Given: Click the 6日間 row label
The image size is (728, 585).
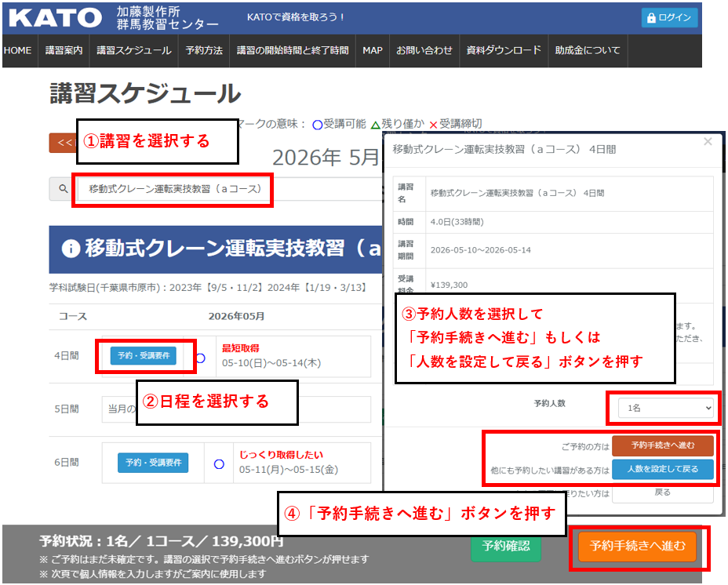Looking at the screenshot, I should coord(67,463).
